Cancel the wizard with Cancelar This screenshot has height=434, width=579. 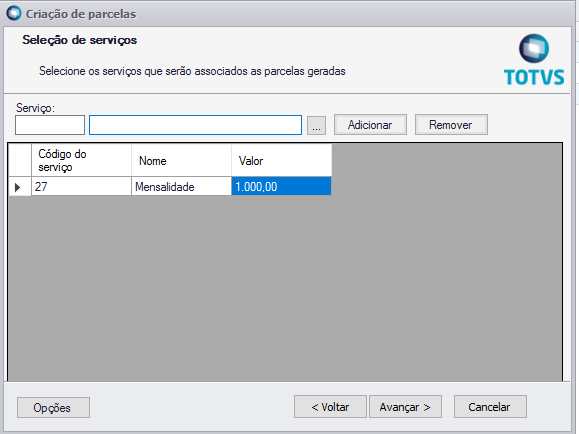pos(490,407)
